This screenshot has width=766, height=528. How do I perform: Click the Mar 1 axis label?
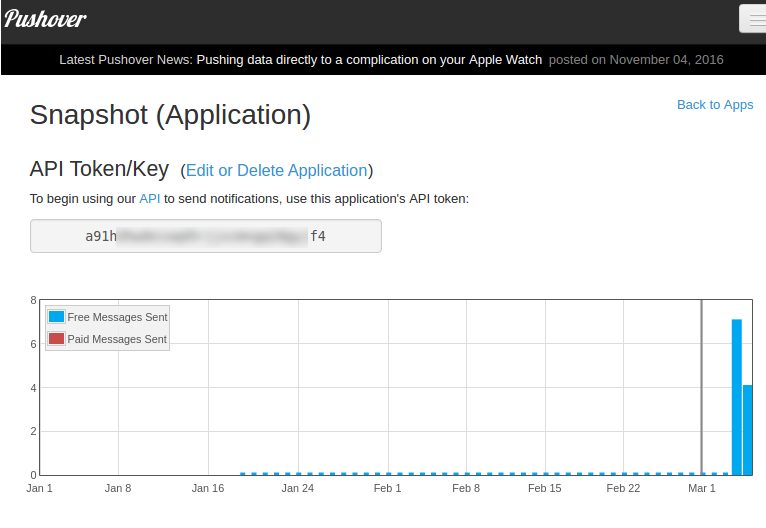(x=702, y=488)
